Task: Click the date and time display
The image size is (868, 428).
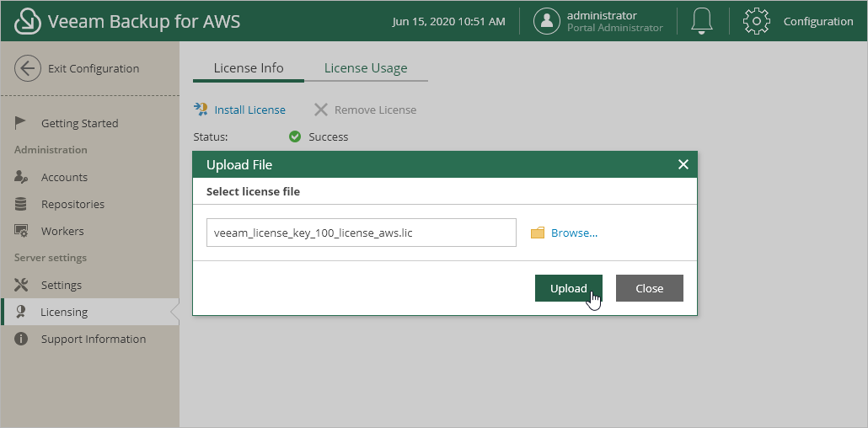Action: (x=448, y=22)
